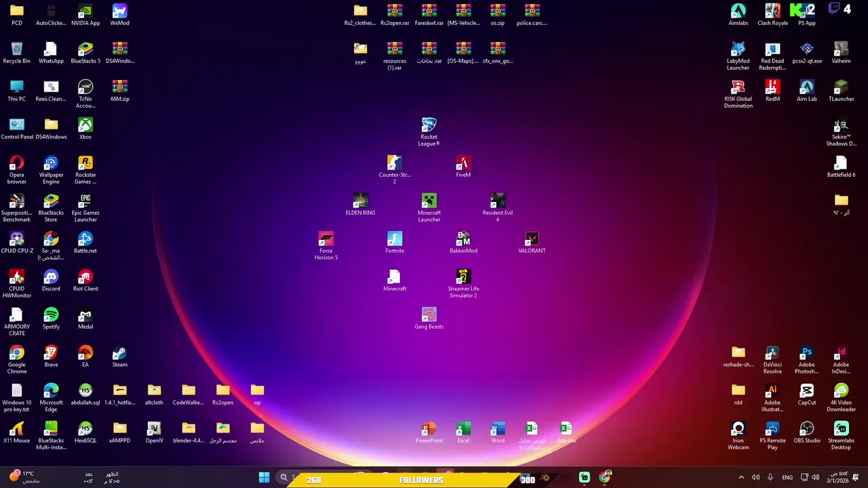Open the Medal shortcut
The width and height of the screenshot is (868, 488).
[x=85, y=319]
